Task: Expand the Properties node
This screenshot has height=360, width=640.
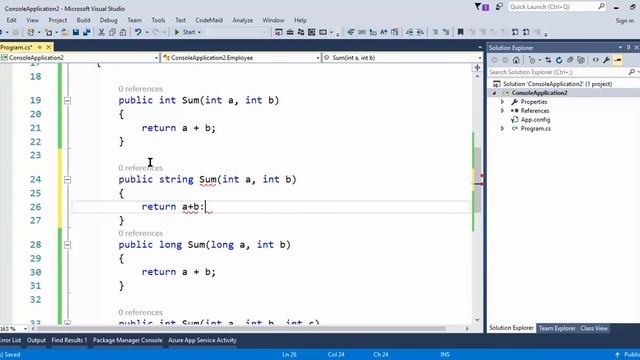Action: click(x=502, y=102)
